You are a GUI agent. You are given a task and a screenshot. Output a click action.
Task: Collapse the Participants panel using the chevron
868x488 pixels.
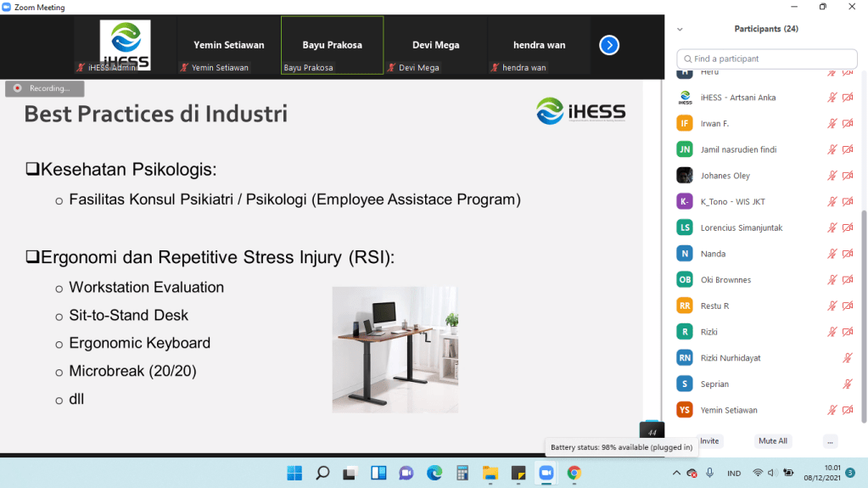(x=680, y=29)
